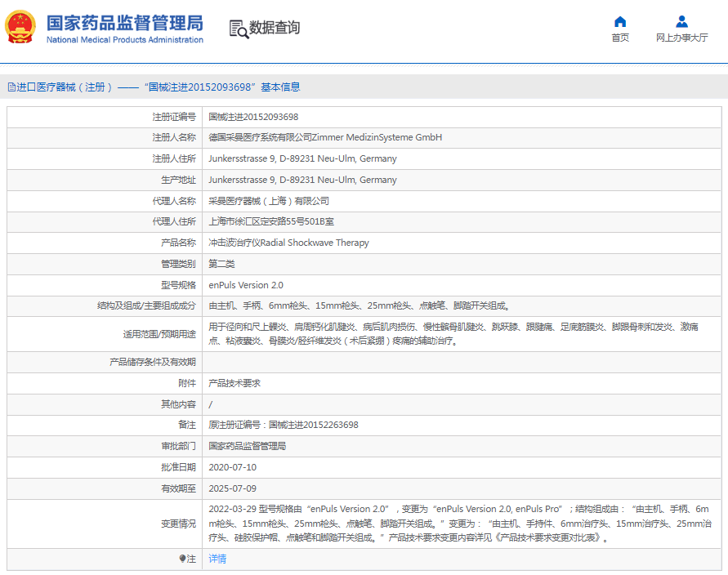Click registrant name Zimmer MedizinSysteme GmbH
Image resolution: width=728 pixels, height=575 pixels.
377,137
